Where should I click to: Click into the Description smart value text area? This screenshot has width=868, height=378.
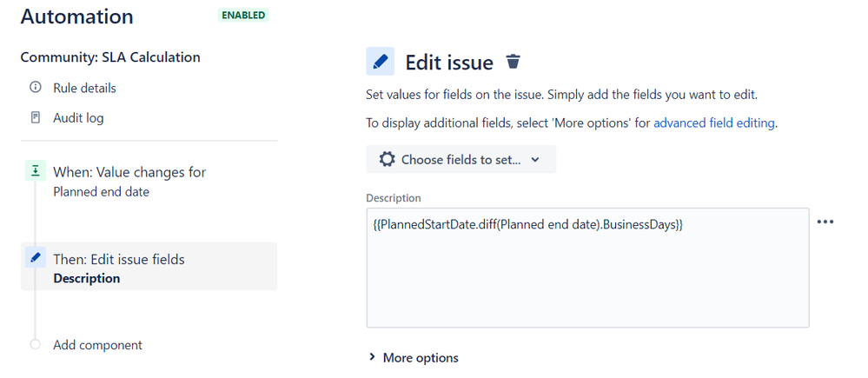point(587,268)
